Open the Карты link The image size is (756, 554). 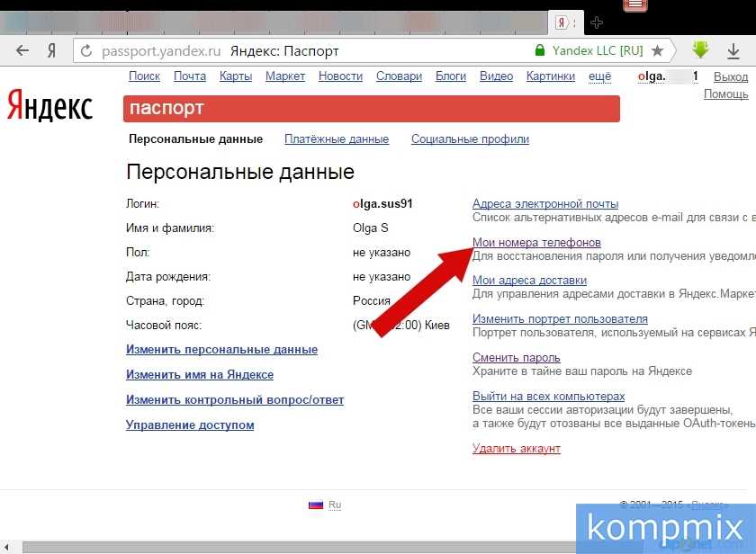pyautogui.click(x=236, y=76)
